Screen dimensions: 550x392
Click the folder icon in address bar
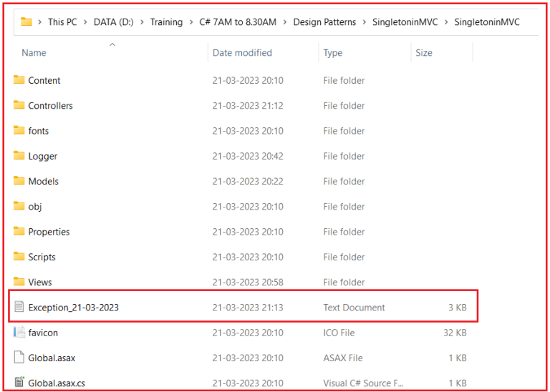click(x=26, y=22)
